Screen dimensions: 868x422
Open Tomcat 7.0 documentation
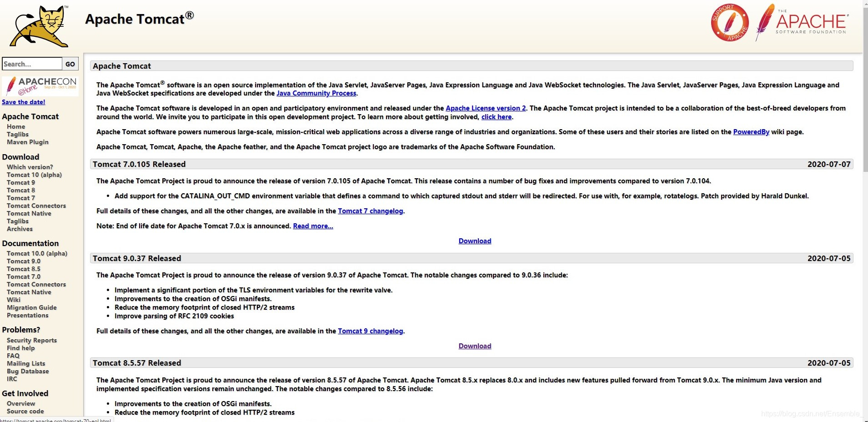(x=24, y=276)
